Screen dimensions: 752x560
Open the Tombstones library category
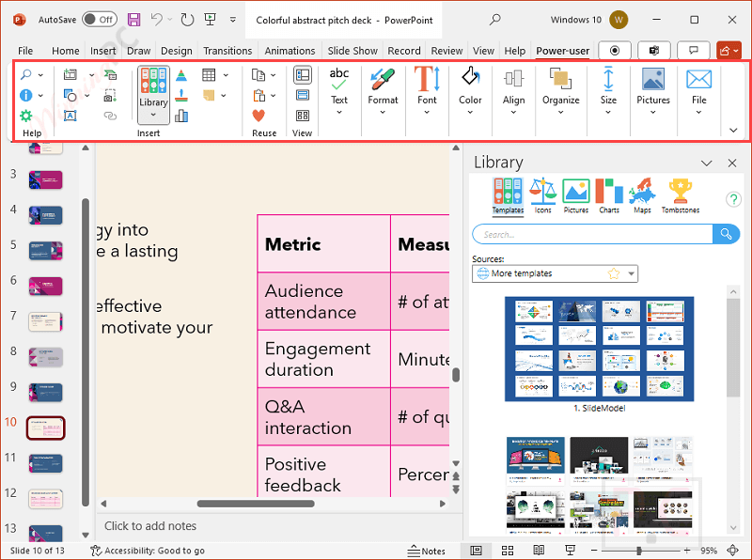click(x=680, y=195)
